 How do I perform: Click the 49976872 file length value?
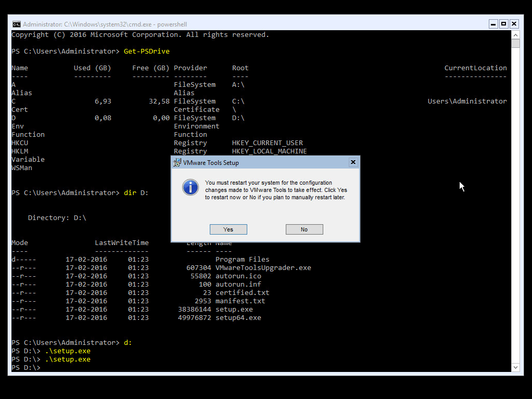point(194,318)
